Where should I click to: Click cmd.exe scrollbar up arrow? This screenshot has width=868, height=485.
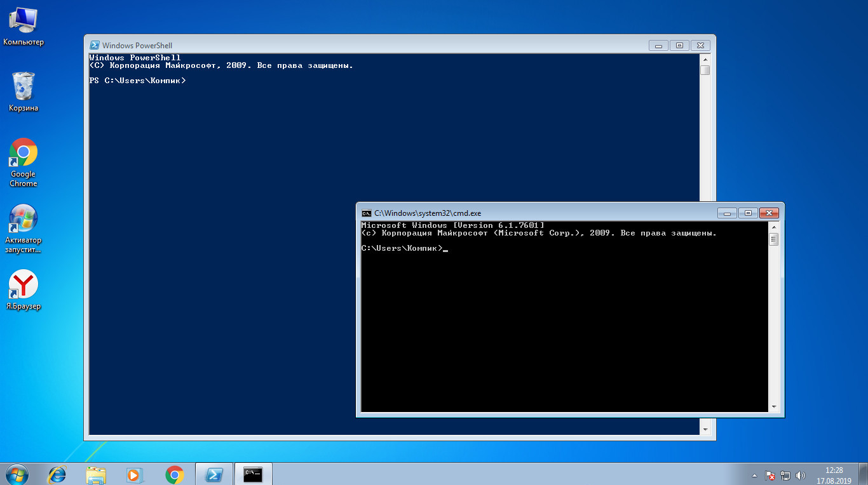pos(773,227)
